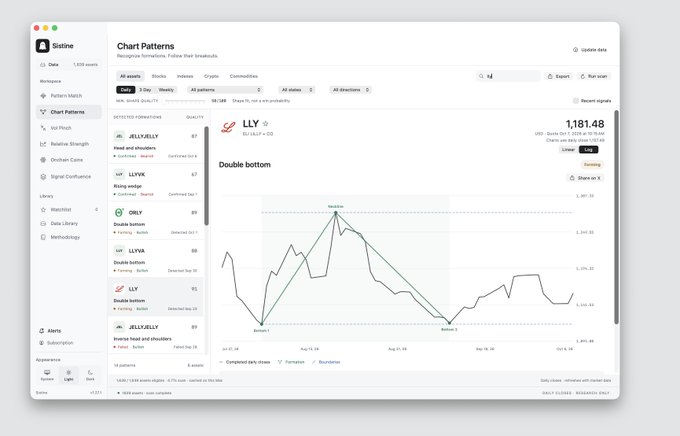680x436 pixels.
Task: Switch to the Indexes tab
Action: pyautogui.click(x=185, y=76)
